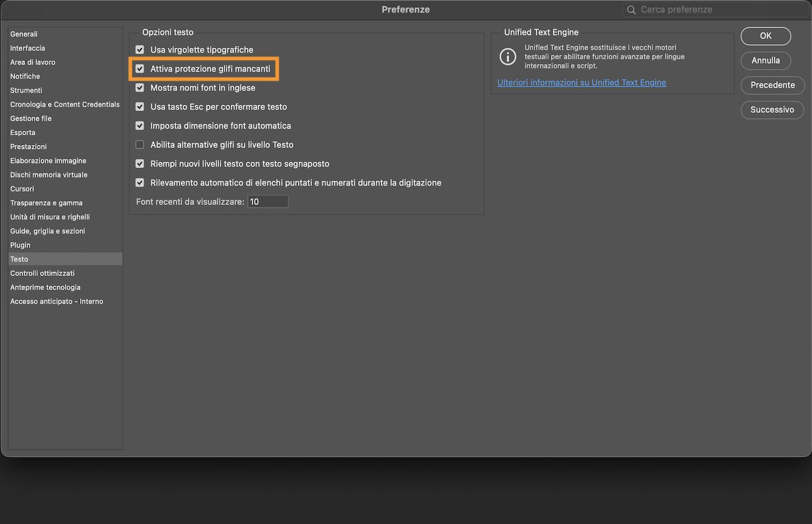Click the info icon in Unified Text Engine
Screen dimensions: 812x524
[x=507, y=56]
